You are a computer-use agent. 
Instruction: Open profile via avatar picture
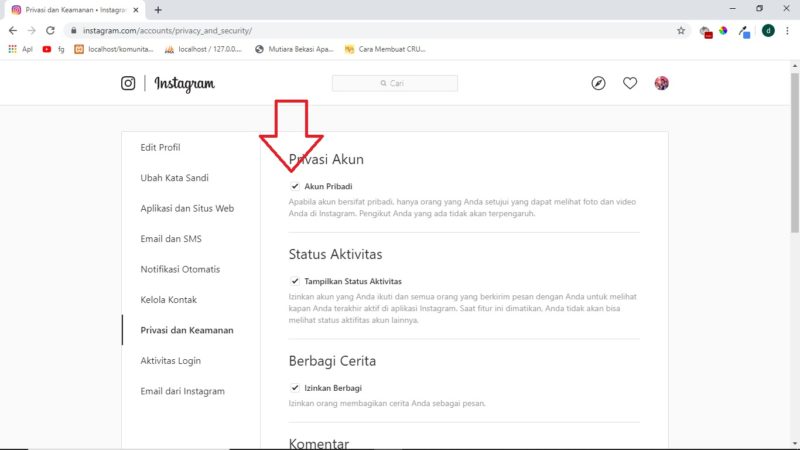pyautogui.click(x=662, y=83)
